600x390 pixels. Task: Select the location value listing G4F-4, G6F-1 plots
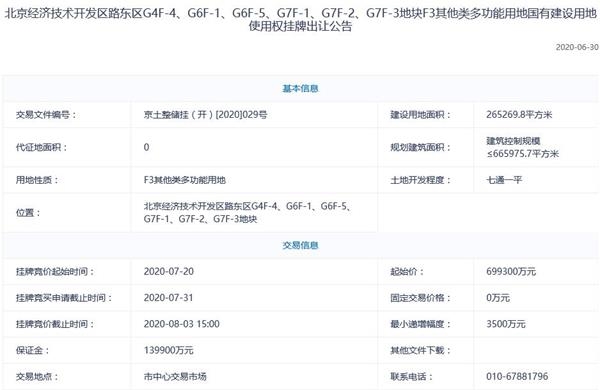tap(248, 213)
